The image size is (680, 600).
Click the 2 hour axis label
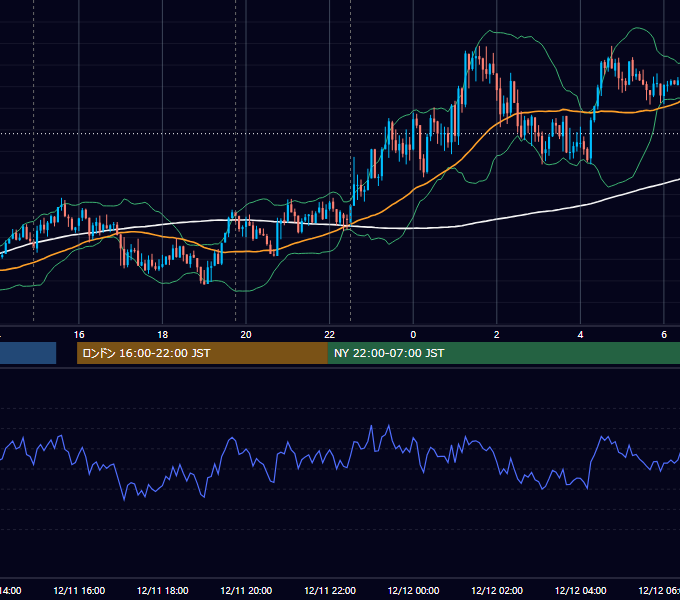tap(497, 335)
